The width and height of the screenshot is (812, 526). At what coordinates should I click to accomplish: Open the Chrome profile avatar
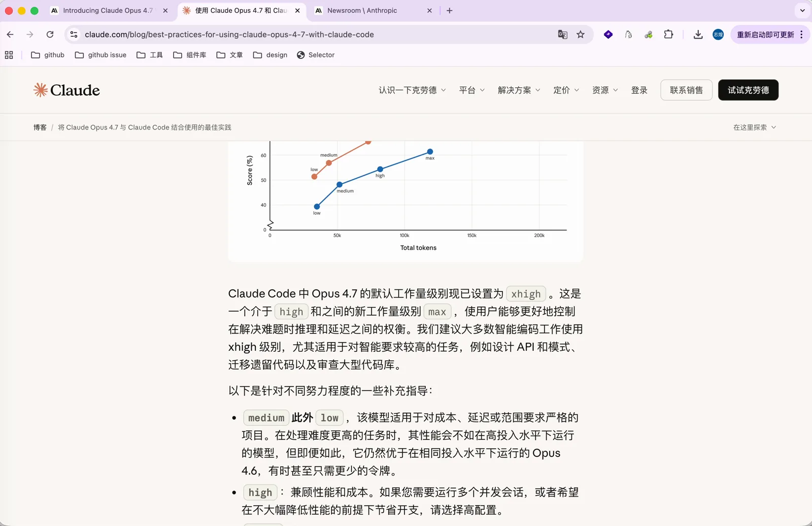pos(718,35)
